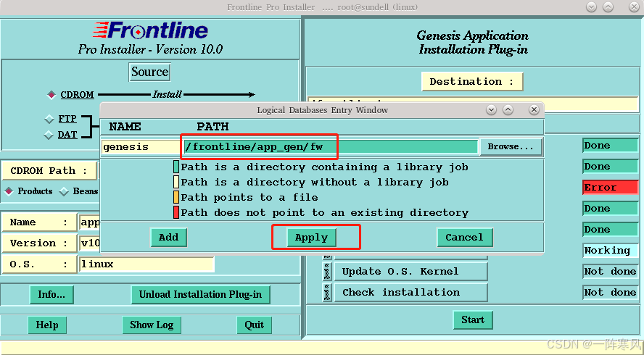The image size is (644, 355).
Task: Click the Add button
Action: (x=168, y=237)
